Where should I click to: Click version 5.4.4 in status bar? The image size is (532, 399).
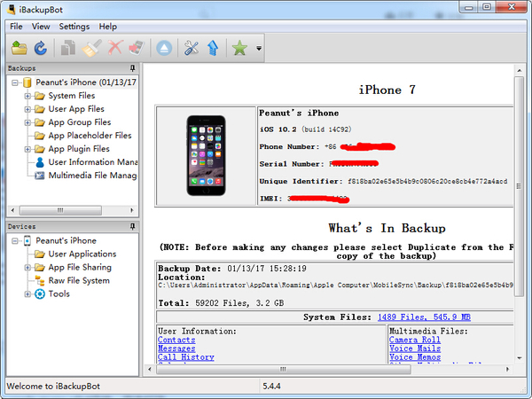(271, 386)
